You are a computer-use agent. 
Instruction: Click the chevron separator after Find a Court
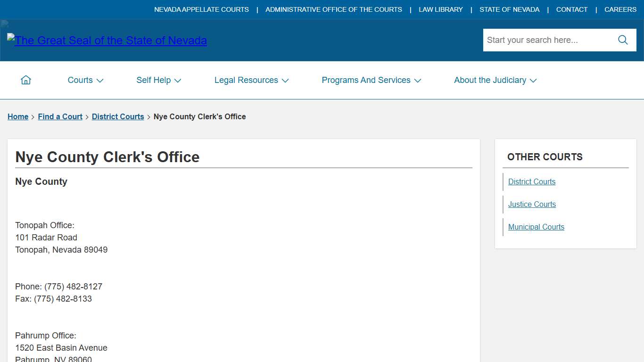coord(86,116)
